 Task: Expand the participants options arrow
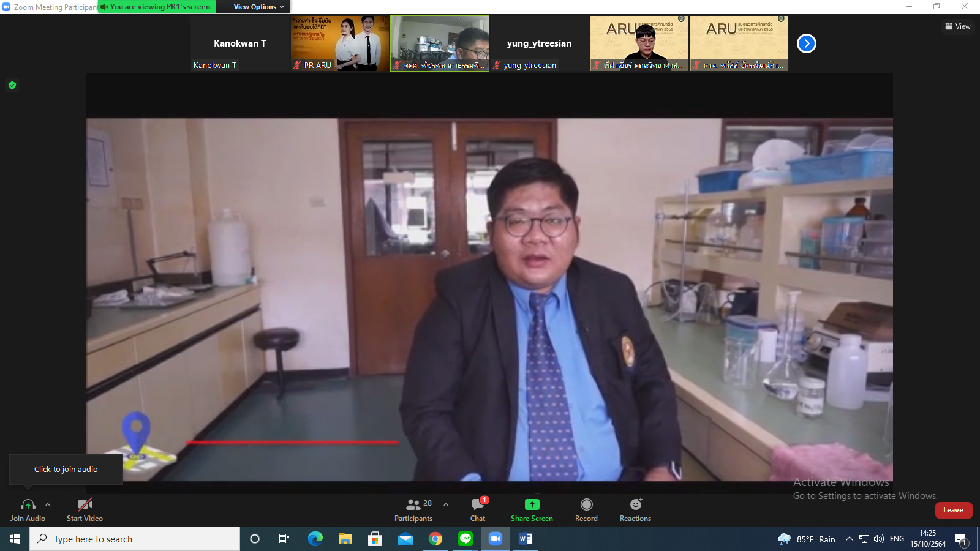point(446,504)
